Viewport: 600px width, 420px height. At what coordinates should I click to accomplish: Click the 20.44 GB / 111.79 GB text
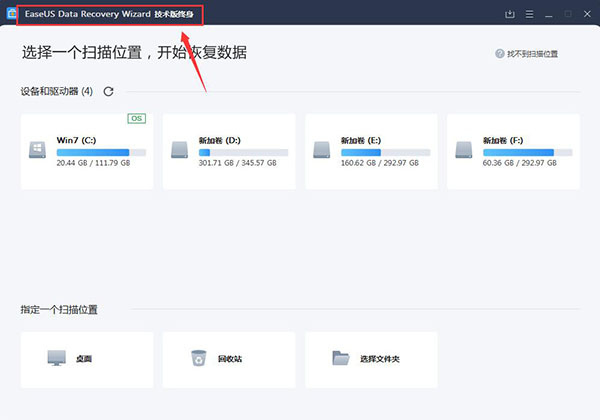click(93, 163)
